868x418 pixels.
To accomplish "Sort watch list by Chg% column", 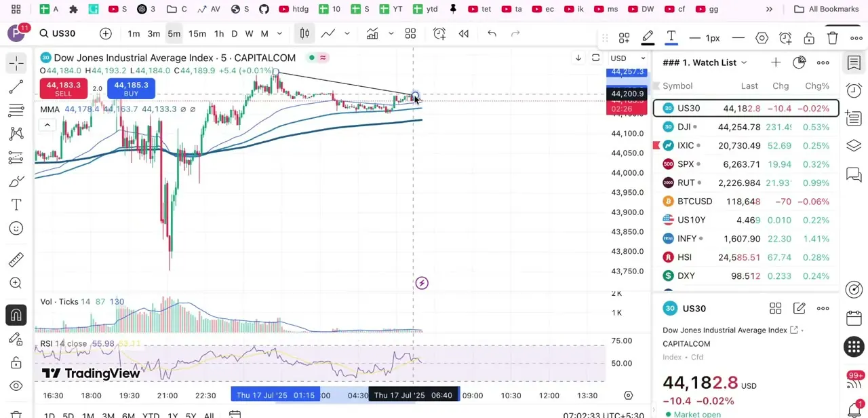I will pyautogui.click(x=817, y=86).
